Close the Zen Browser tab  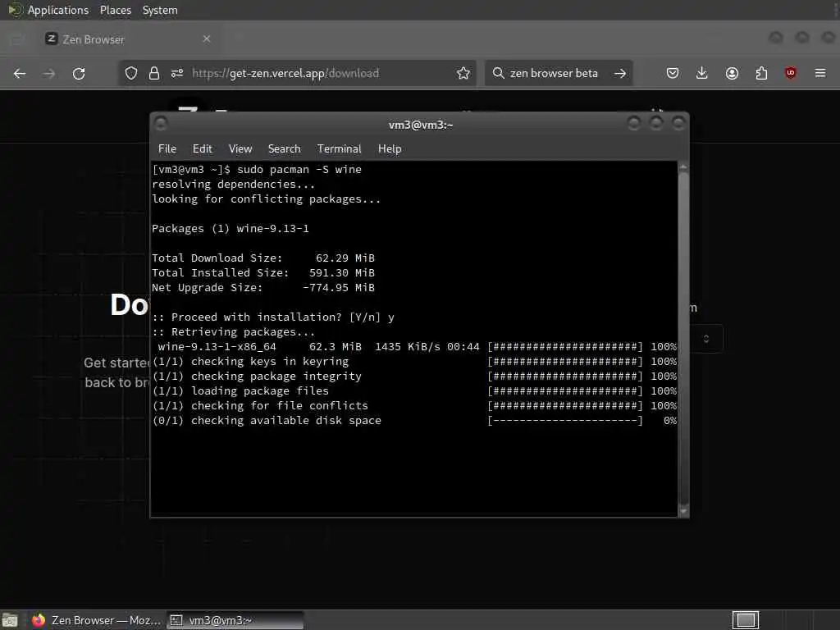click(x=207, y=39)
